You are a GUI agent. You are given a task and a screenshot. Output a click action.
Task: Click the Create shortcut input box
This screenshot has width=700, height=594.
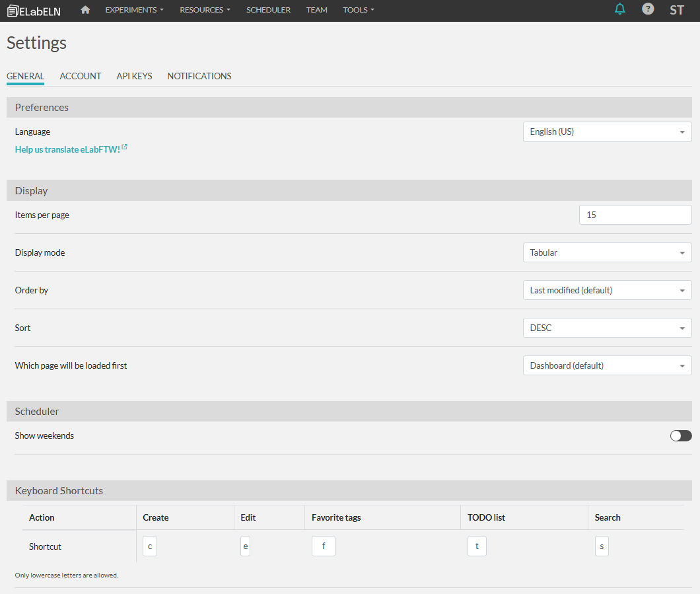[x=150, y=546]
